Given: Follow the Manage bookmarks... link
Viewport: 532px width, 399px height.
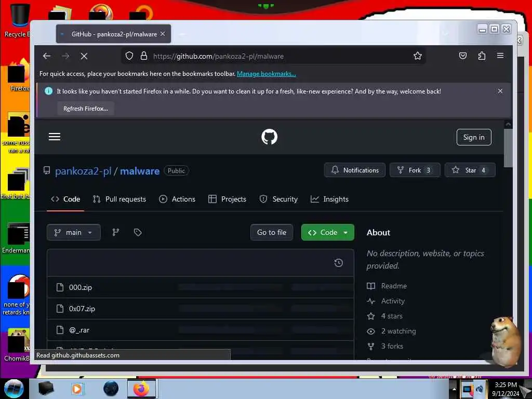Looking at the screenshot, I should point(267,74).
